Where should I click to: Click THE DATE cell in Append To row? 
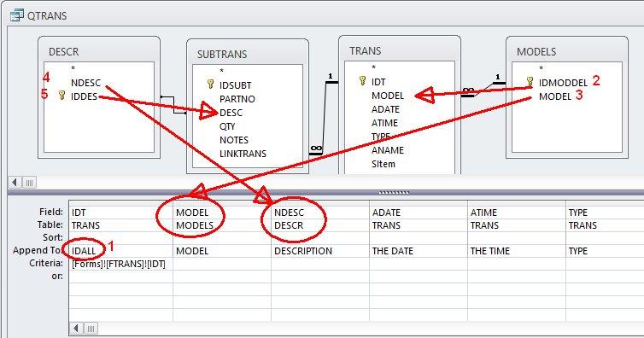(419, 251)
